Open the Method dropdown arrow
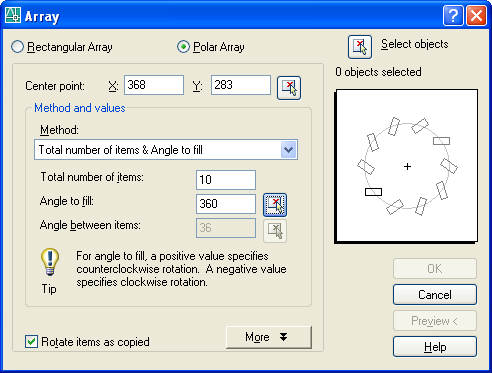The image size is (492, 373). coord(289,150)
